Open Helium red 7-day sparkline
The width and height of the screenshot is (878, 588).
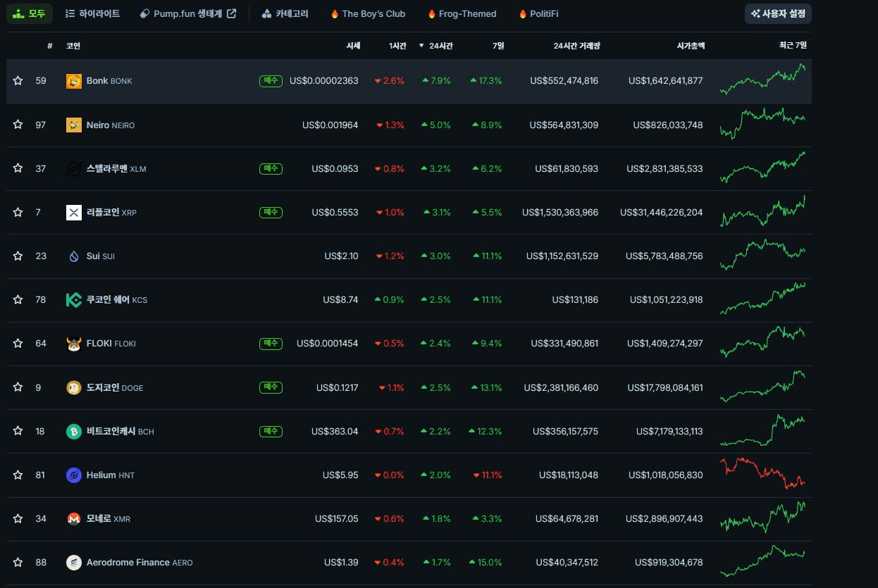762,473
